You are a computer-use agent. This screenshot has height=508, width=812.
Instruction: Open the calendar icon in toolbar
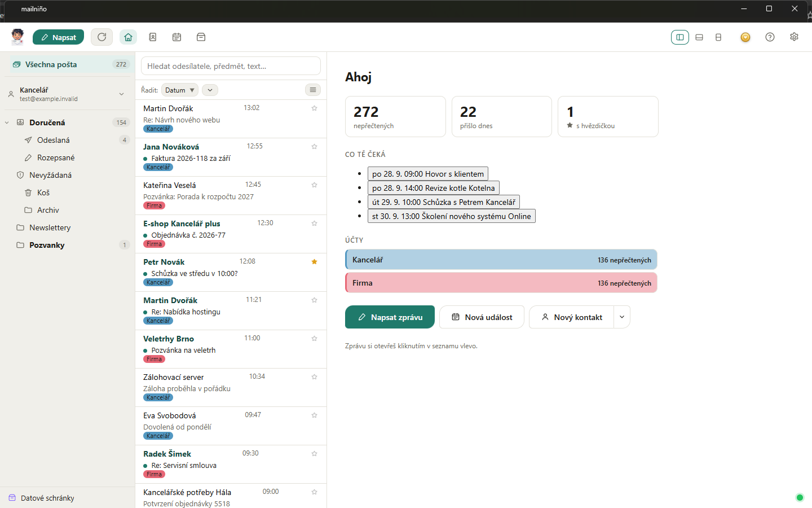176,37
